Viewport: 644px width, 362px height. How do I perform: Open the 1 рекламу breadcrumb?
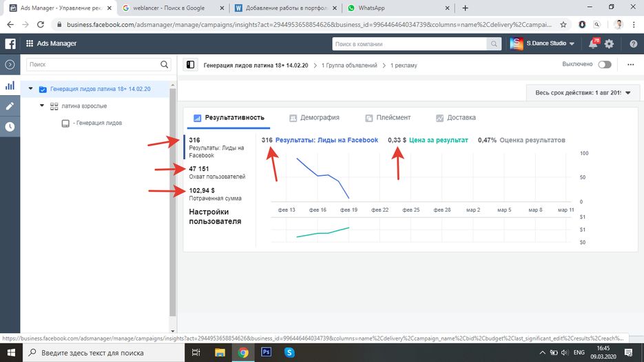tap(404, 66)
